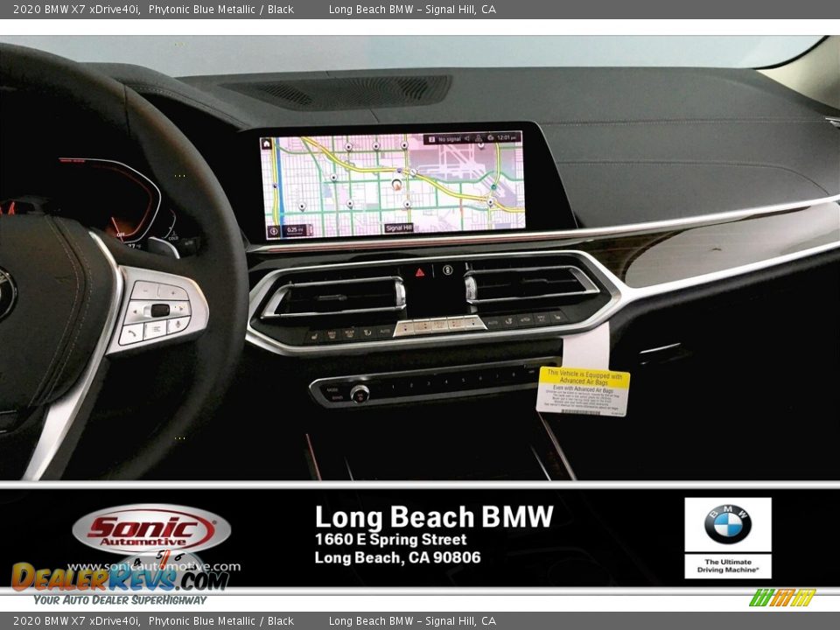Select the 0.25 mi map scale indicator
The height and width of the screenshot is (630, 840).
[295, 231]
